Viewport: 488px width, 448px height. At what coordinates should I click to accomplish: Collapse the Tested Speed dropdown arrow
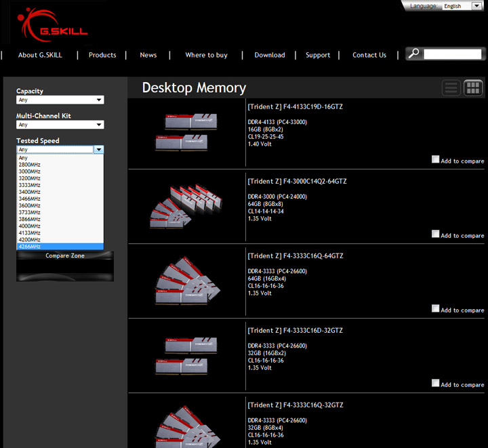(99, 150)
